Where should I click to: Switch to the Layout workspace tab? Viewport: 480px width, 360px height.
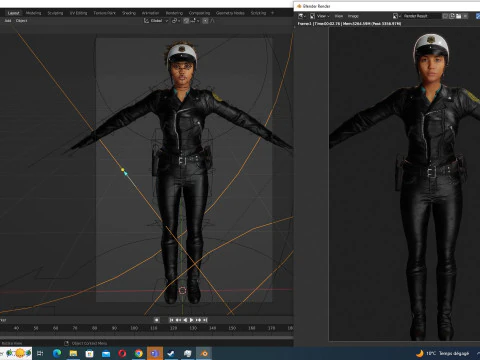13,13
